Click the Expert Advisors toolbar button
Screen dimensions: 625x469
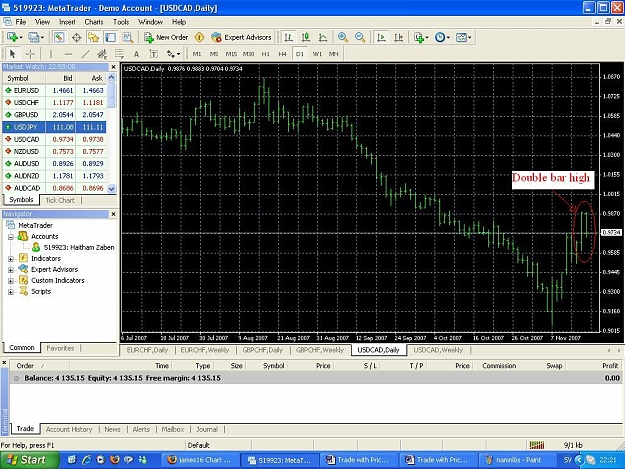pos(242,37)
